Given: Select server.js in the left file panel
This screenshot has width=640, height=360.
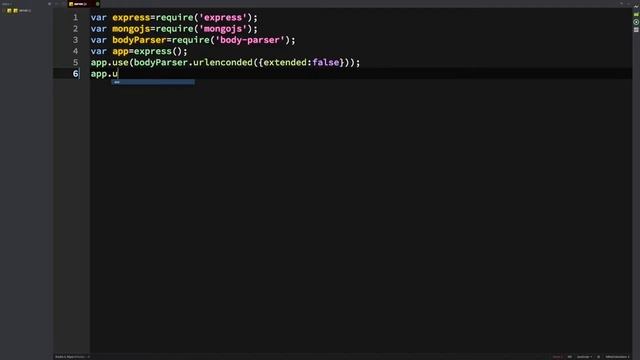Looking at the screenshot, I should tap(25, 11).
